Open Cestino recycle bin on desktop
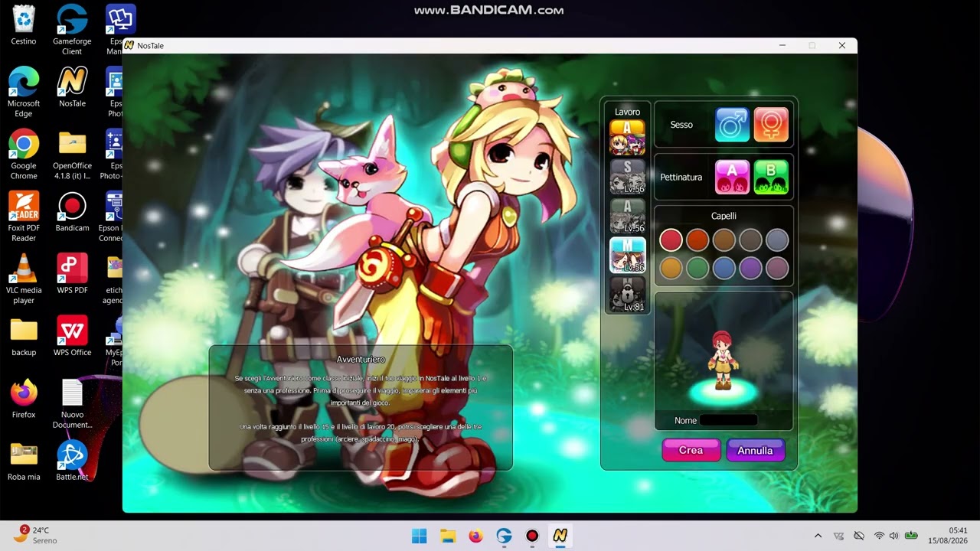 click(x=24, y=25)
